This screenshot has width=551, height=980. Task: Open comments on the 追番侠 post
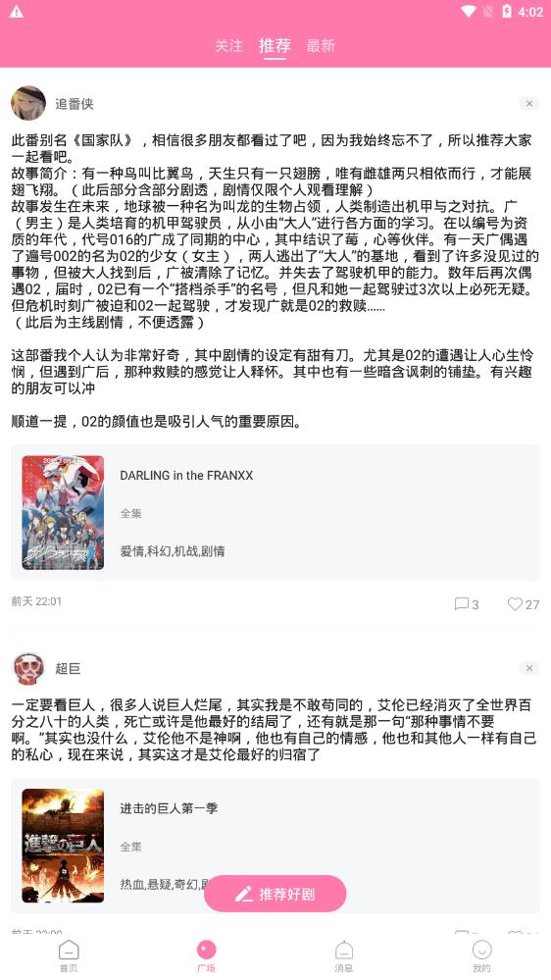461,603
